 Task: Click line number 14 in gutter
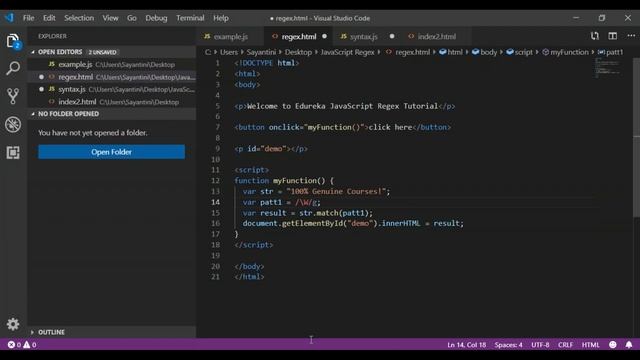pyautogui.click(x=215, y=202)
